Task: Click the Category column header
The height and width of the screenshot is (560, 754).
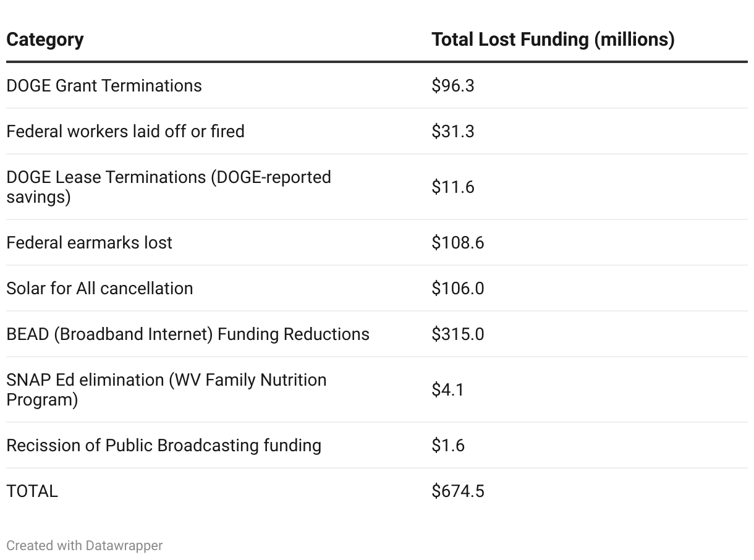Action: (x=45, y=40)
